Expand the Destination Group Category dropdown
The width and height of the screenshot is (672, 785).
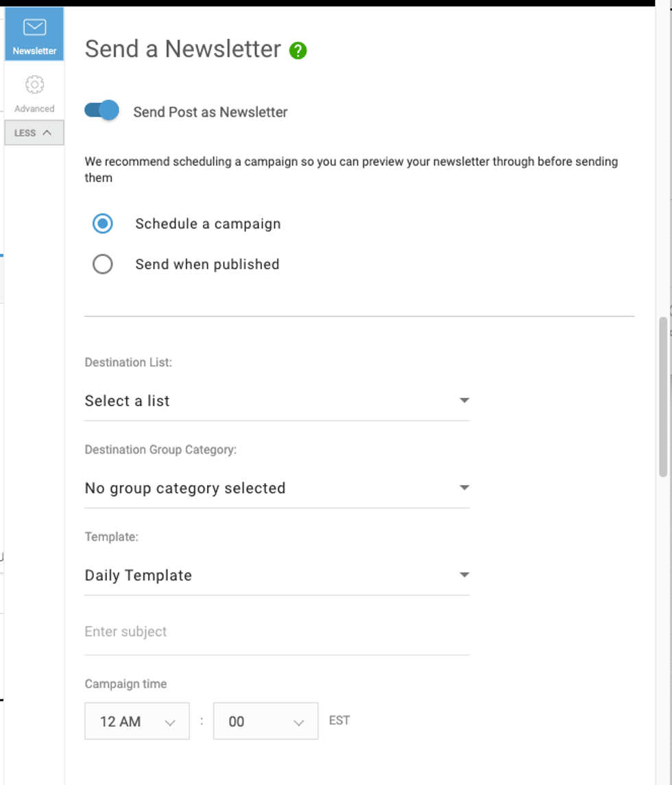tap(276, 488)
